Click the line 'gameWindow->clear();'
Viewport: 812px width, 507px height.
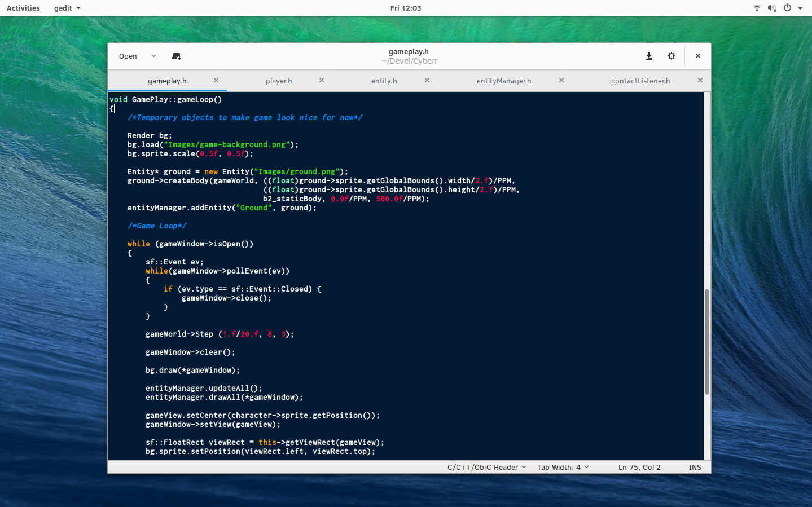(x=190, y=352)
